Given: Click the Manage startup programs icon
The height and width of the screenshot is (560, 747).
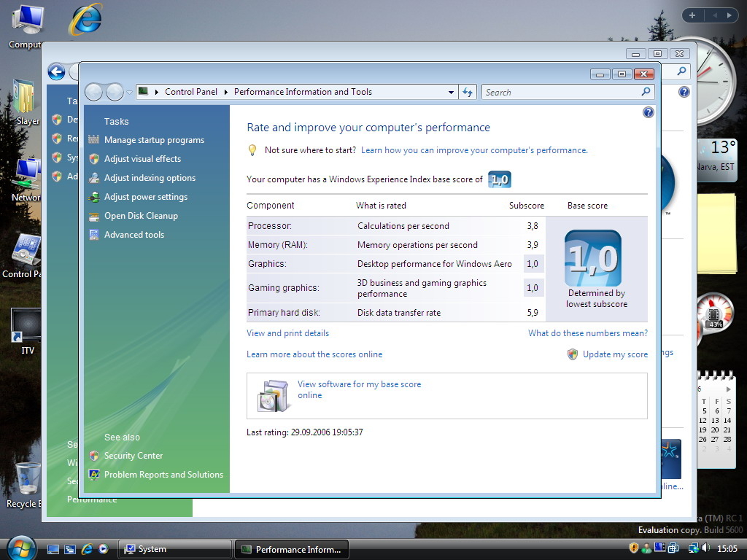Looking at the screenshot, I should pos(93,140).
